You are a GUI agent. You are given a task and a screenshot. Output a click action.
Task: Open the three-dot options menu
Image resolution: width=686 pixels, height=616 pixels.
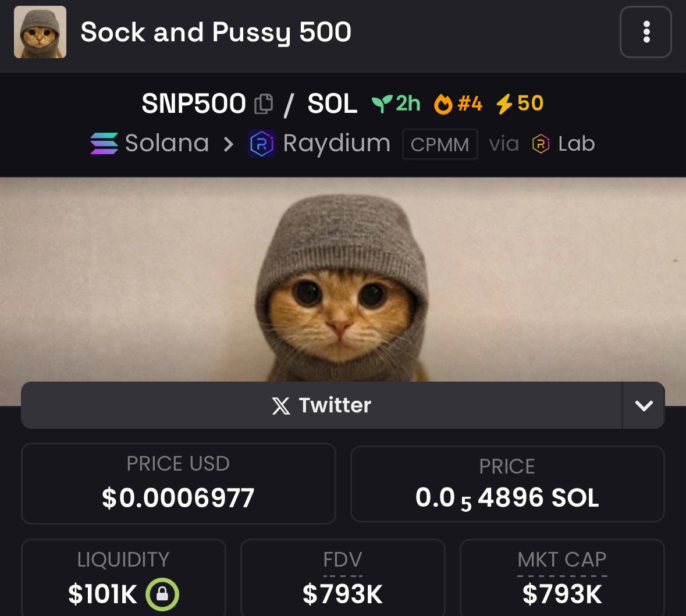click(646, 32)
